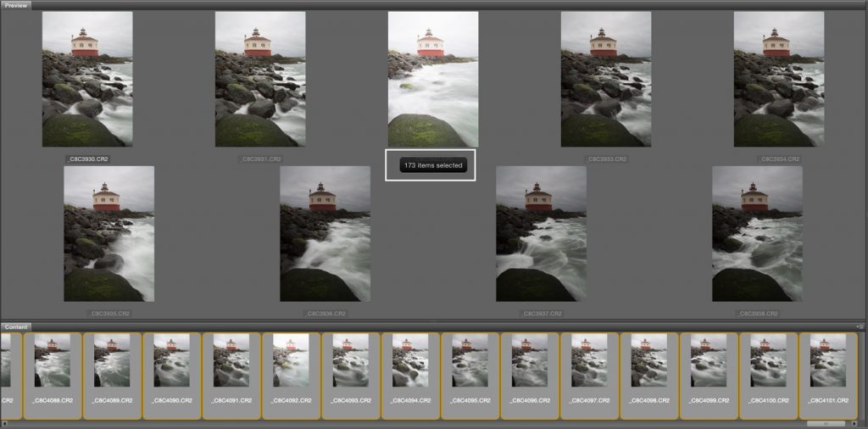Select Content thumbnail _C8C4101.CR2
The width and height of the screenshot is (868, 429).
coord(828,376)
